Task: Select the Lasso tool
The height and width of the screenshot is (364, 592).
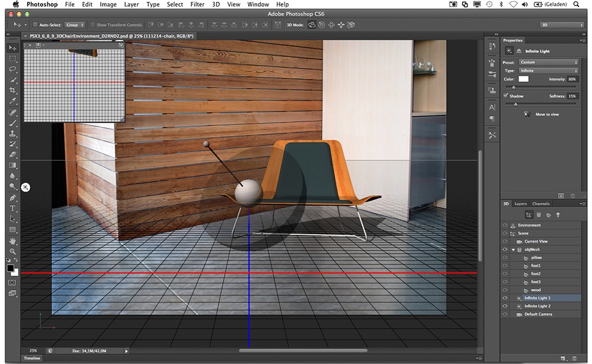Action: (13, 69)
